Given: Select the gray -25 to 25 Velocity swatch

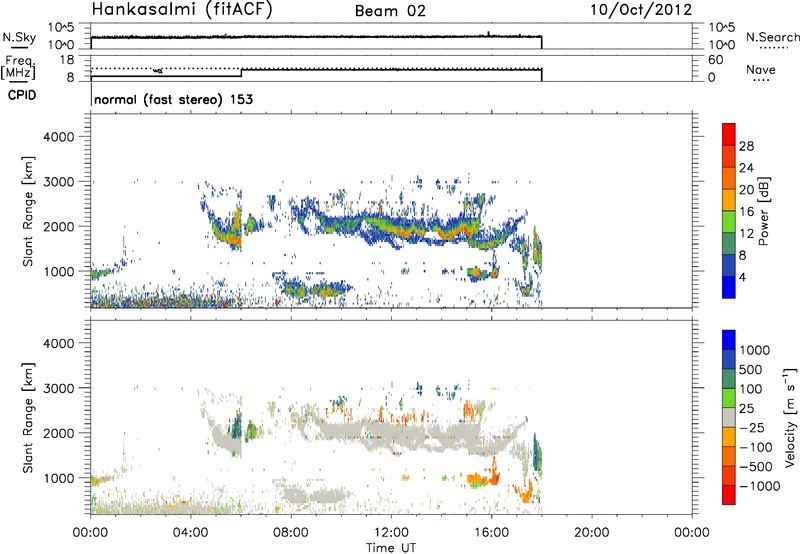Looking at the screenshot, I should 729,417.
